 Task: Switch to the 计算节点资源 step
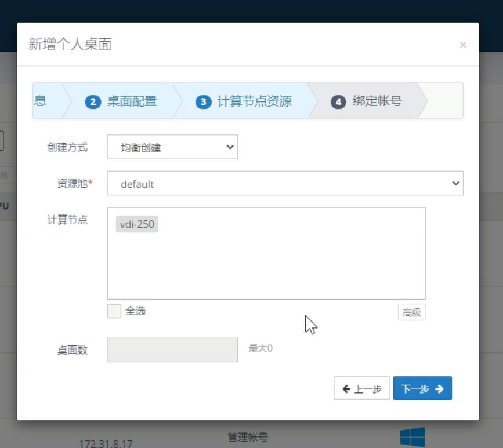click(254, 101)
